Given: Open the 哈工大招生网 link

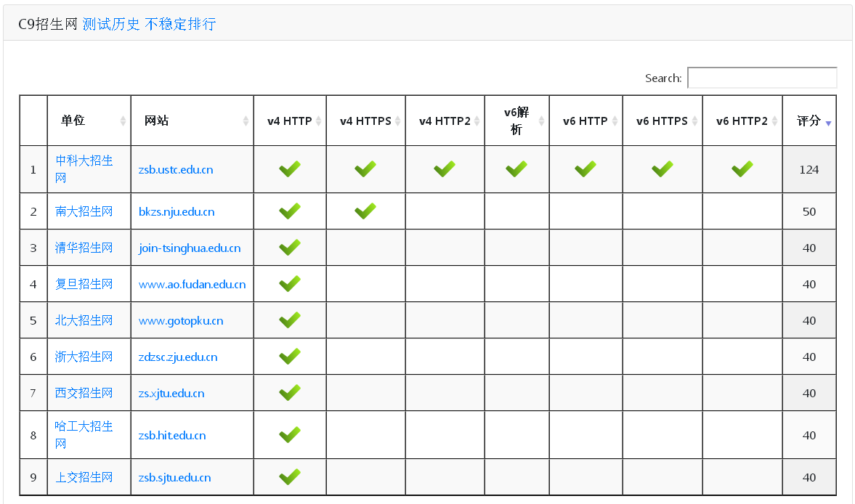Looking at the screenshot, I should point(84,435).
